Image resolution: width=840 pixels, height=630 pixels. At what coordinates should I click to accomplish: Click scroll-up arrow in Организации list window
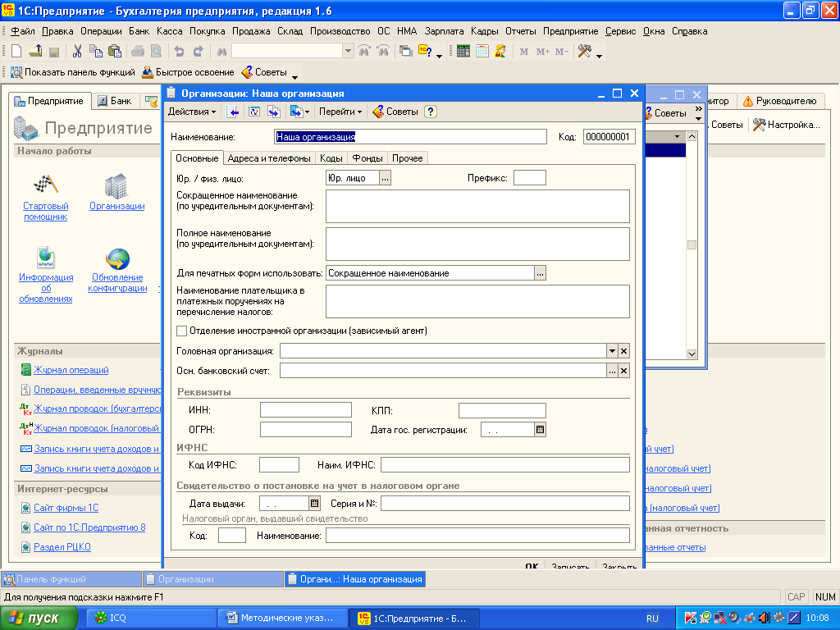click(x=692, y=137)
